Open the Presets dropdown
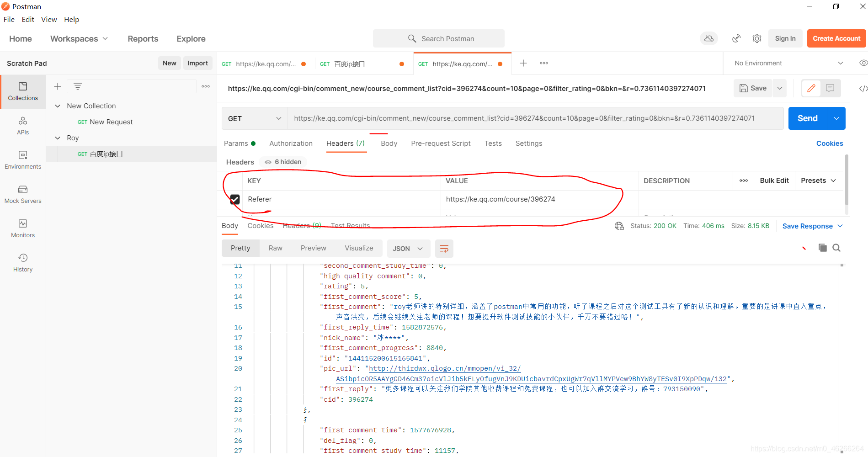 [x=819, y=181]
